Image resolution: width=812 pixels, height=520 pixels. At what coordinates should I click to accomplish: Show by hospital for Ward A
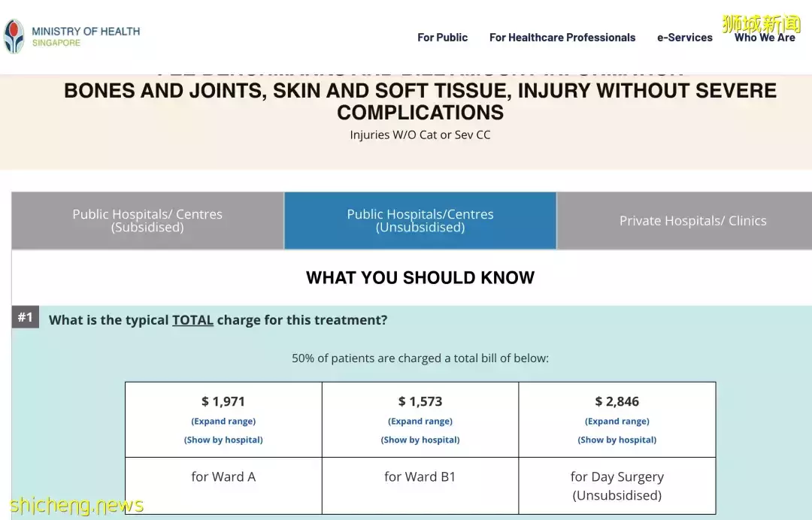tap(223, 440)
